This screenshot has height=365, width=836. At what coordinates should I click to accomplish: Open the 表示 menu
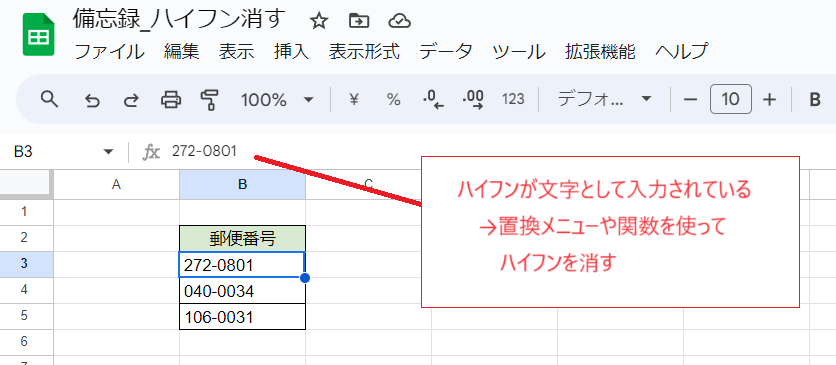coord(236,52)
